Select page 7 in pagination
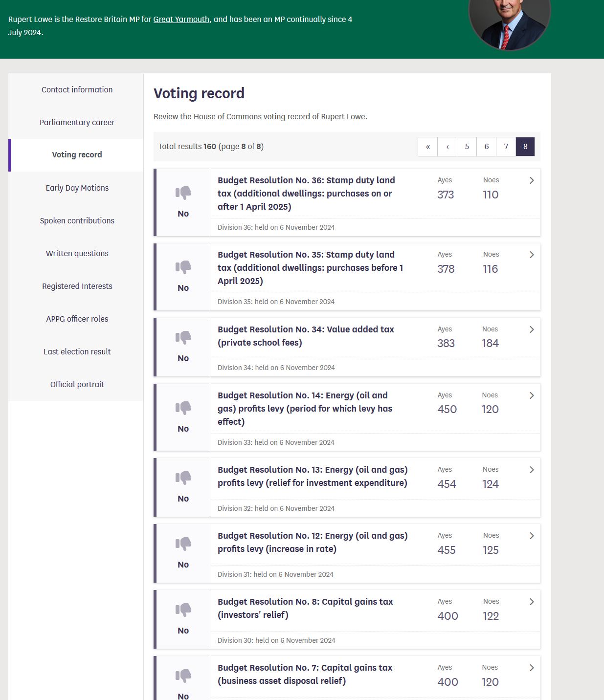Viewport: 604px width, 700px height. [506, 147]
